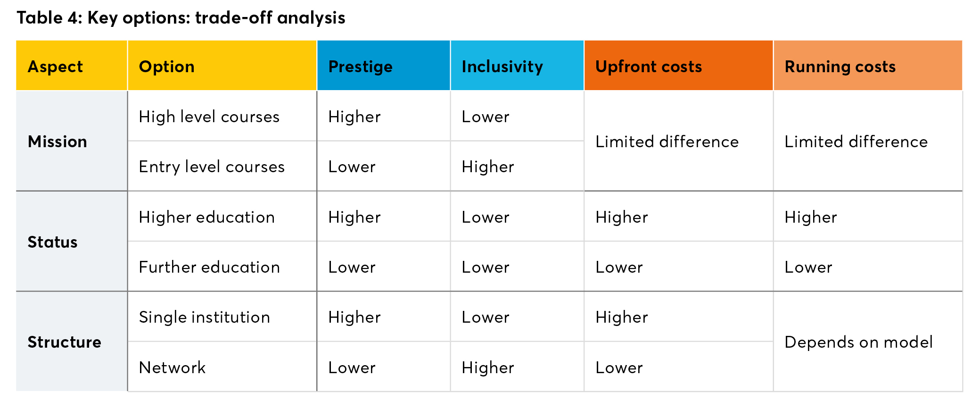Click the "High level courses" option cell
Image resolution: width=980 pixels, height=409 pixels.
[x=209, y=117]
